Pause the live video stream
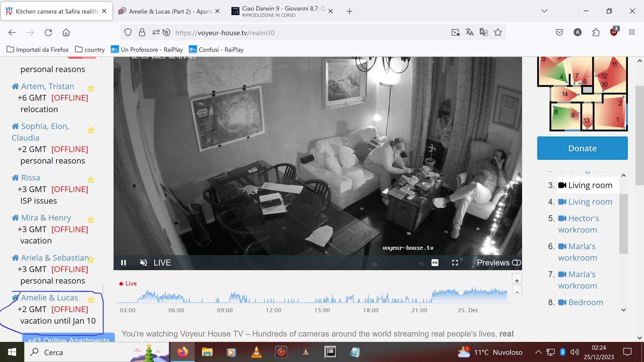The image size is (644, 362). tap(123, 262)
